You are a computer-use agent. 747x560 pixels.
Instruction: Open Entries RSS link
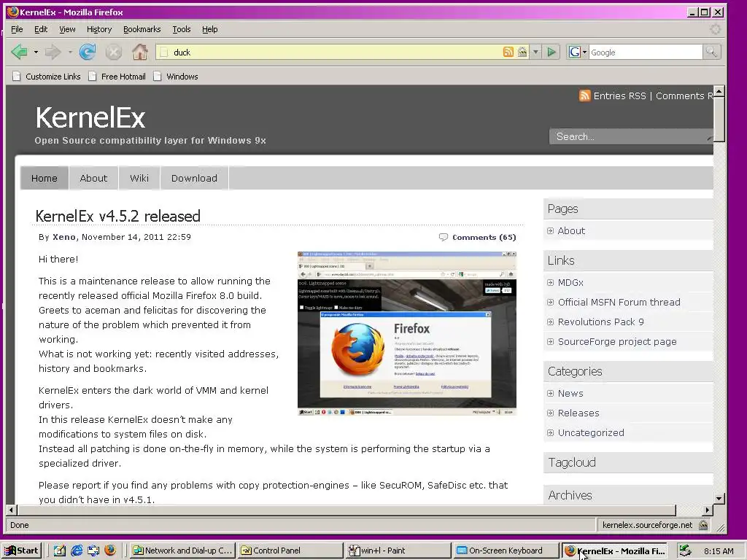coord(620,96)
